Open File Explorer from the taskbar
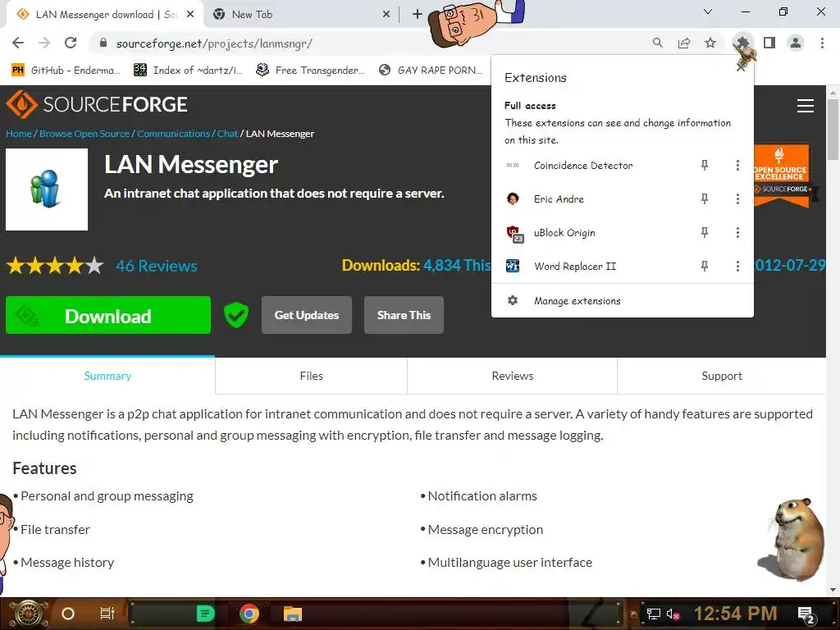Image resolution: width=840 pixels, height=630 pixels. click(293, 614)
